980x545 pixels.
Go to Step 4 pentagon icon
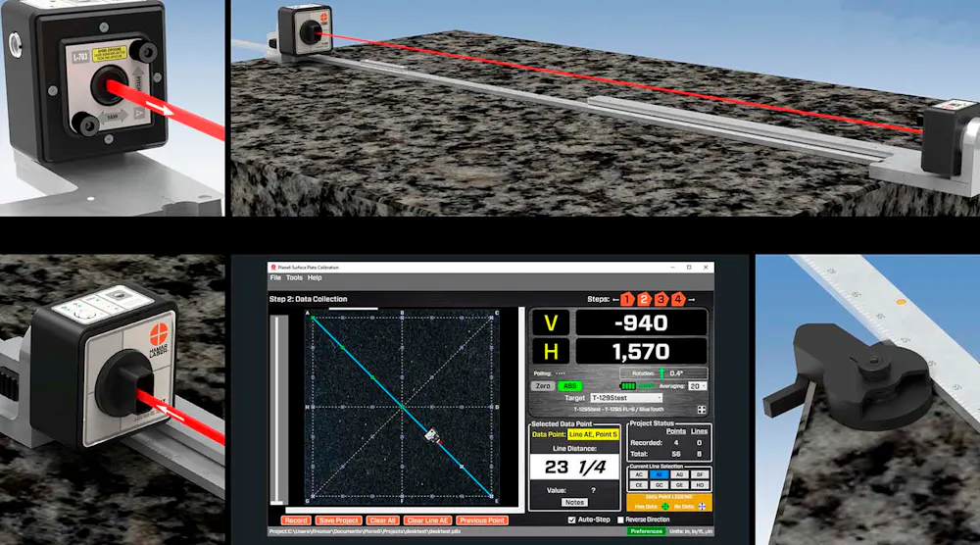(x=677, y=299)
